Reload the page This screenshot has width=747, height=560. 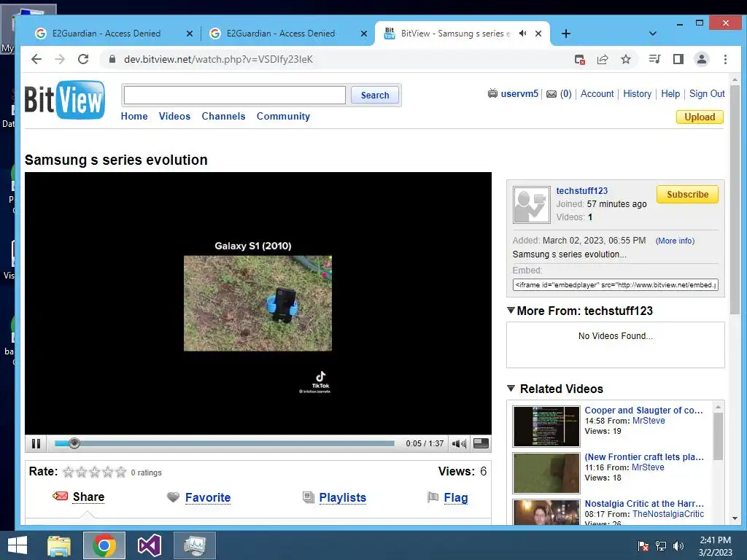83,59
